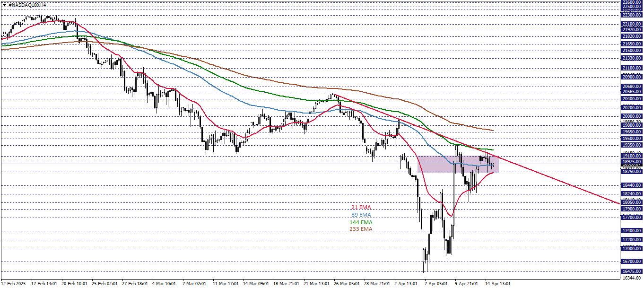Click the 20900.00 price level label
Image resolution: width=644 pixels, height=289 pixels.
point(632,77)
